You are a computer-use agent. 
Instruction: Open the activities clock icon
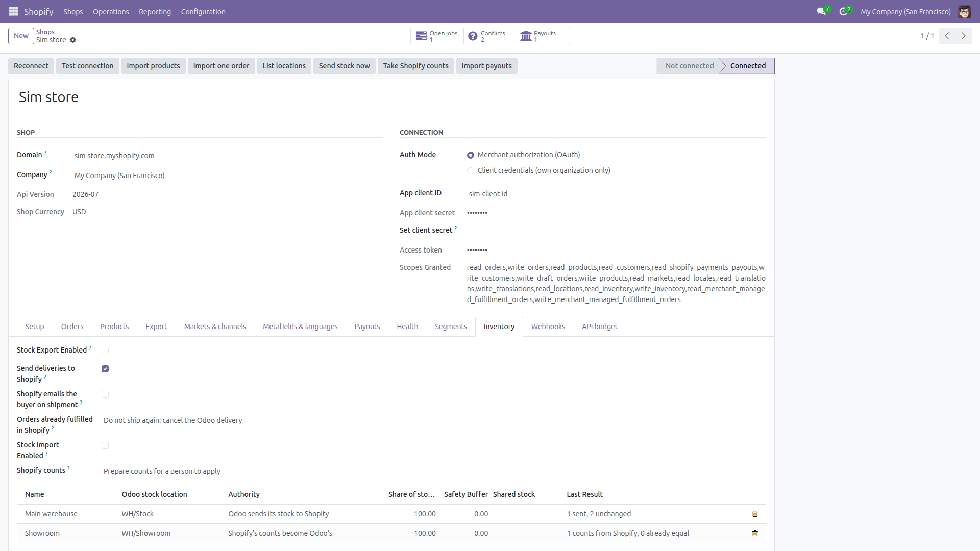(x=843, y=11)
